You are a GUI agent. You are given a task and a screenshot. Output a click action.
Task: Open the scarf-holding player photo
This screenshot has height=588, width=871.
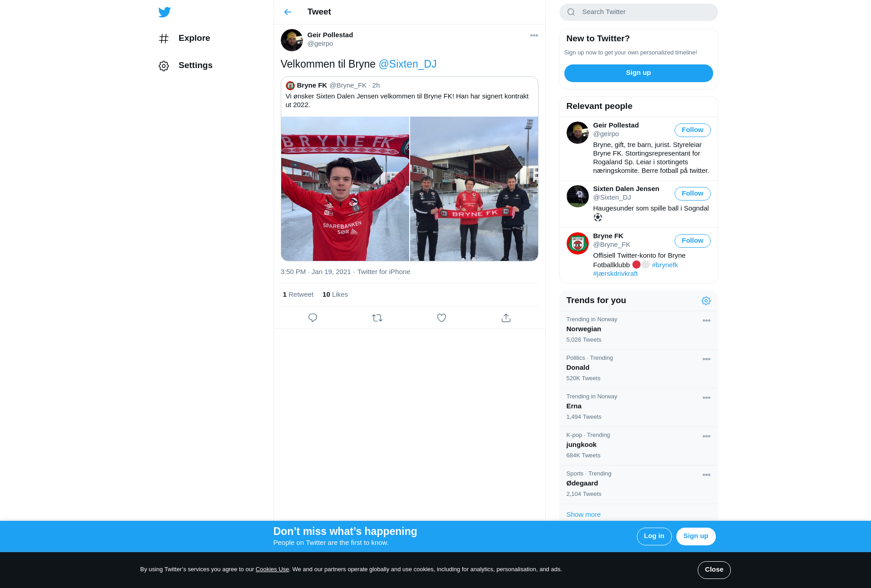point(345,189)
